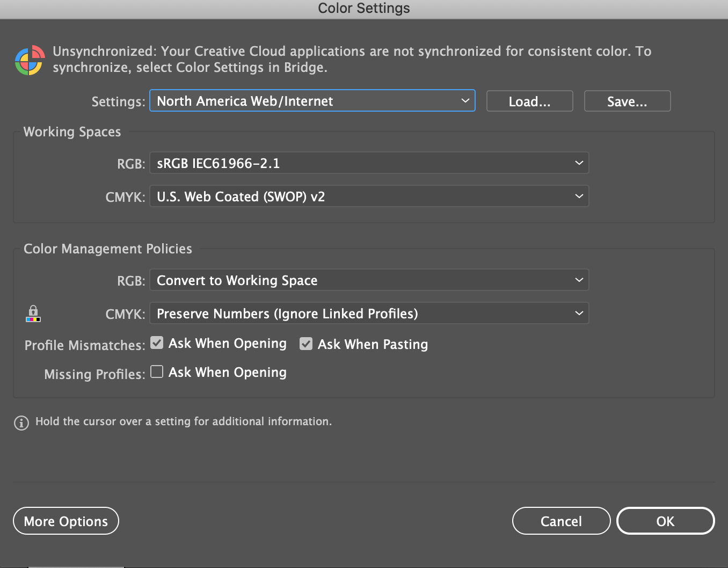Change the RGB color management policy

369,280
